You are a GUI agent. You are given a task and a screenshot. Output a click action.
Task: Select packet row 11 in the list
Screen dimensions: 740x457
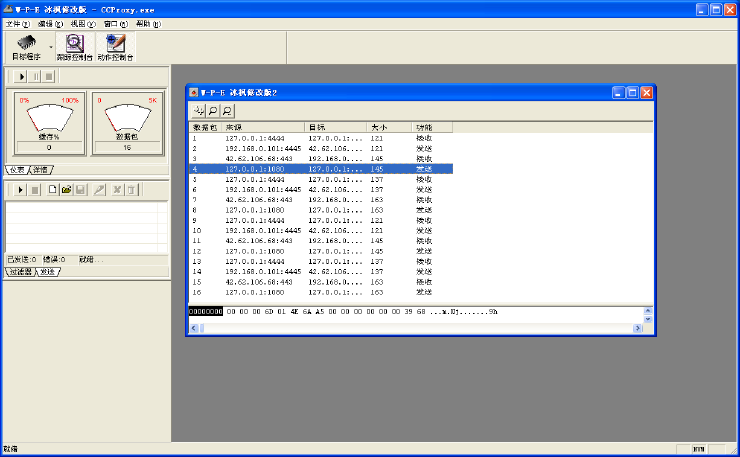[x=321, y=241]
